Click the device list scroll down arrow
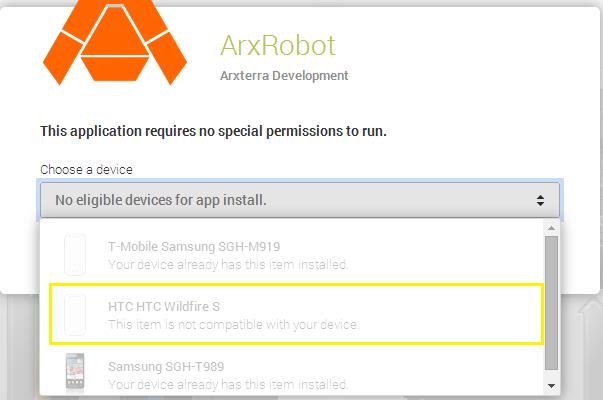603x400 pixels. pos(551,386)
